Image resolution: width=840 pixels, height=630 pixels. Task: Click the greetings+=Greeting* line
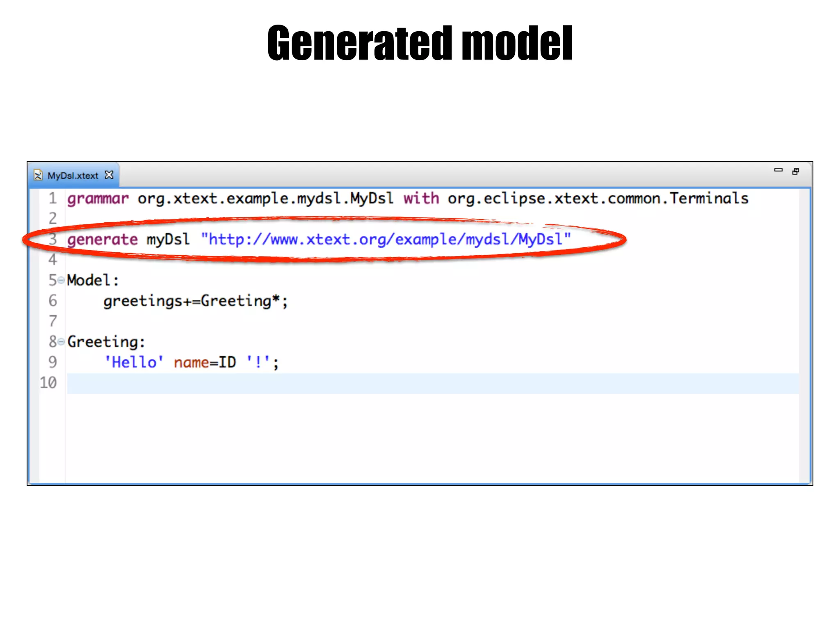[x=195, y=301]
